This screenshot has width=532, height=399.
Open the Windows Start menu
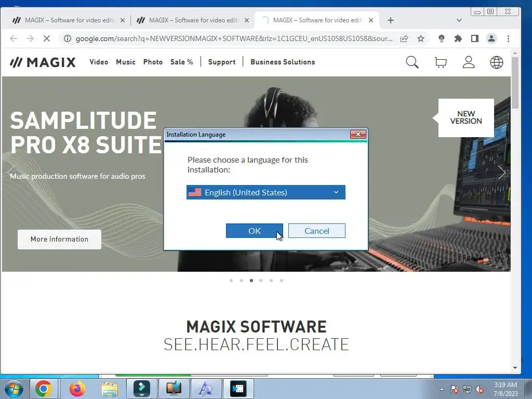[14, 389]
